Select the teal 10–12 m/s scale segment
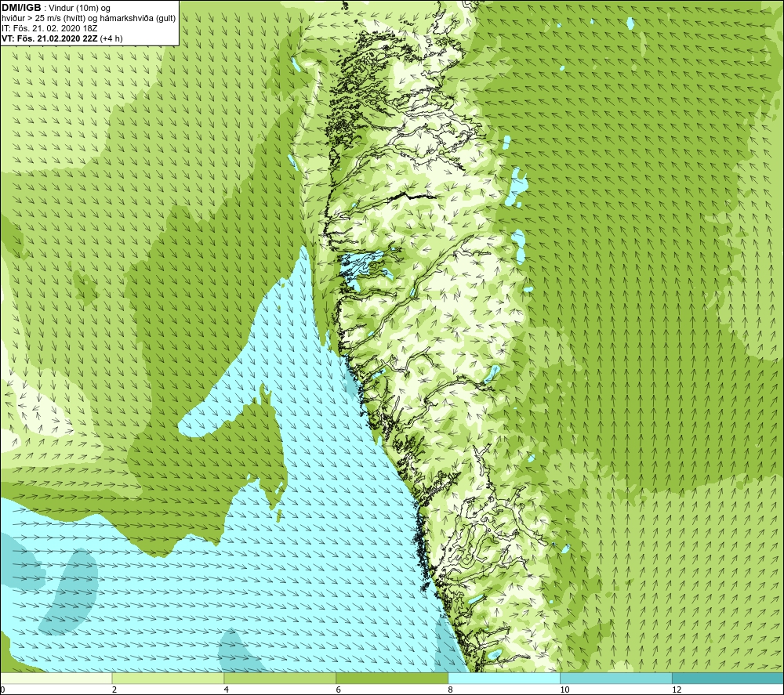This screenshot has width=784, height=695. [x=616, y=678]
